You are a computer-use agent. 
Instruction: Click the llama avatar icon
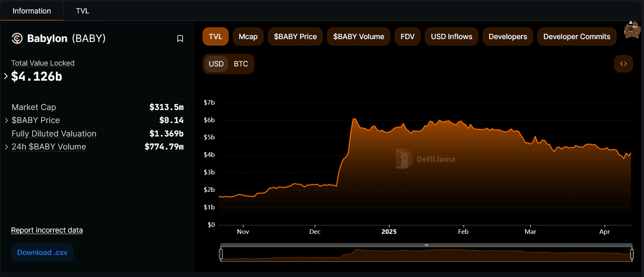tap(632, 30)
